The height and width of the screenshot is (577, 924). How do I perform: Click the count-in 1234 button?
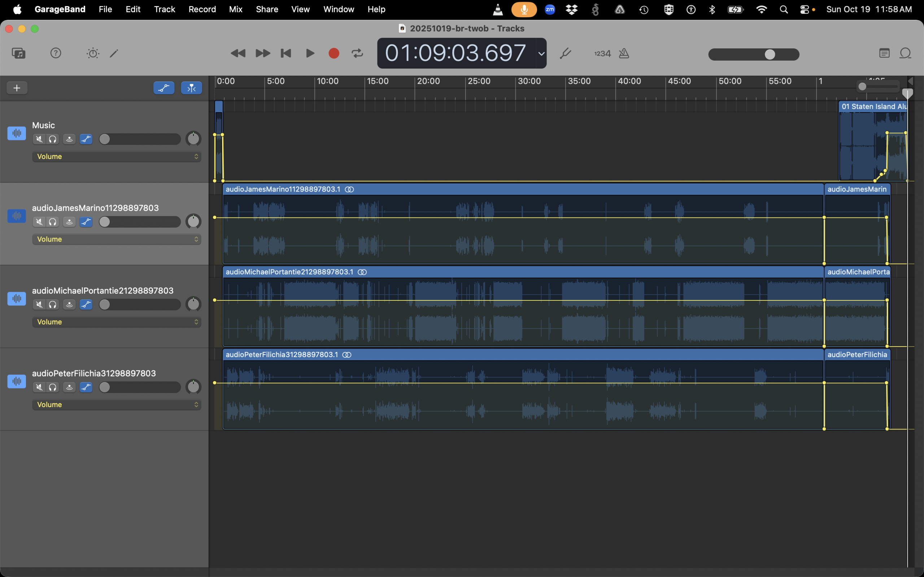point(602,53)
